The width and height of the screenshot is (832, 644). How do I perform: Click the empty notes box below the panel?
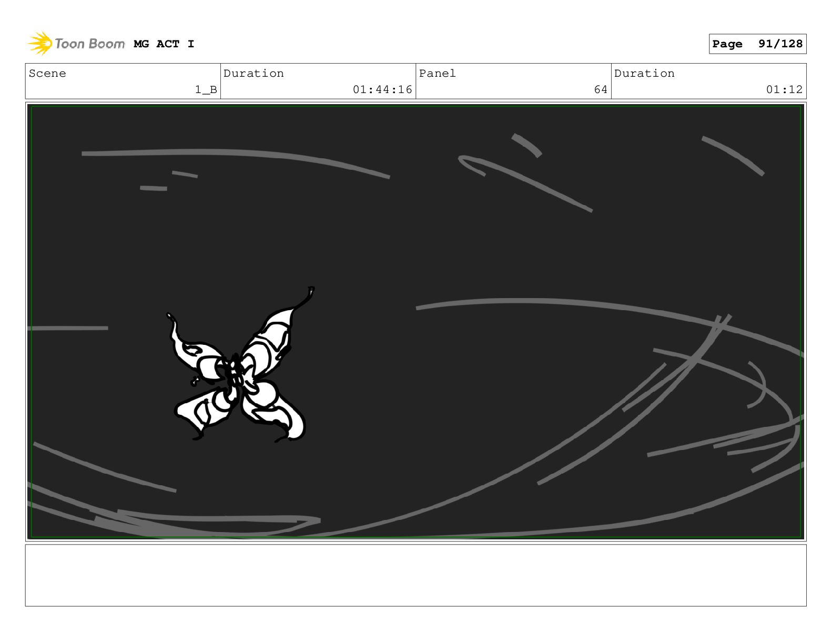click(x=415, y=575)
